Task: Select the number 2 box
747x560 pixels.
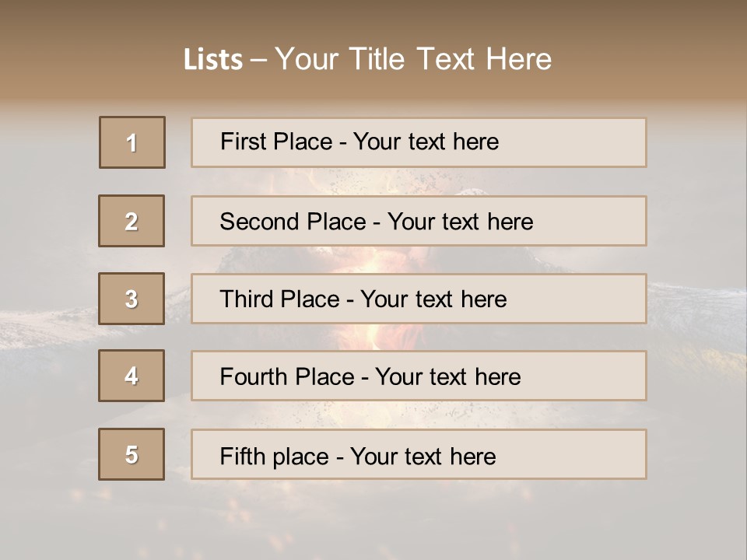Action: (132, 221)
